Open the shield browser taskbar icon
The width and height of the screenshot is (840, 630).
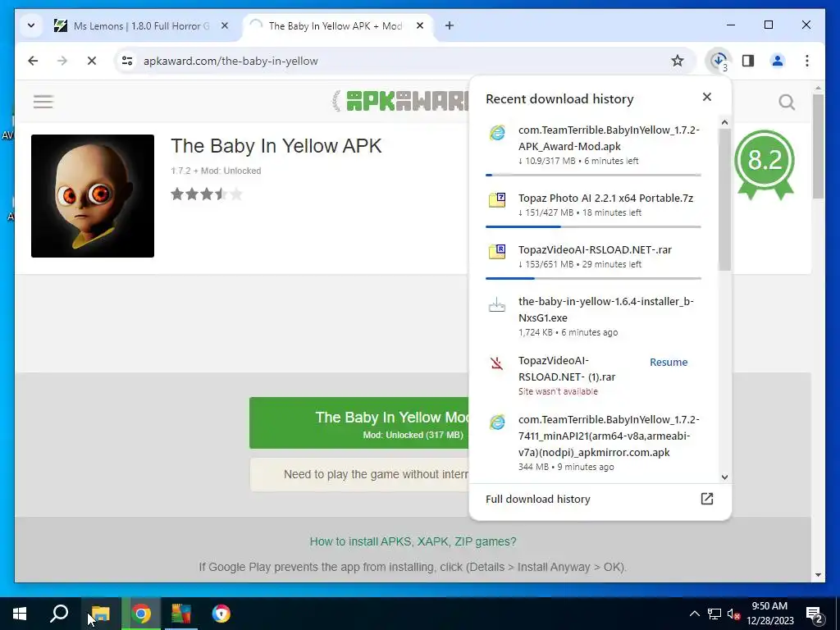click(221, 614)
